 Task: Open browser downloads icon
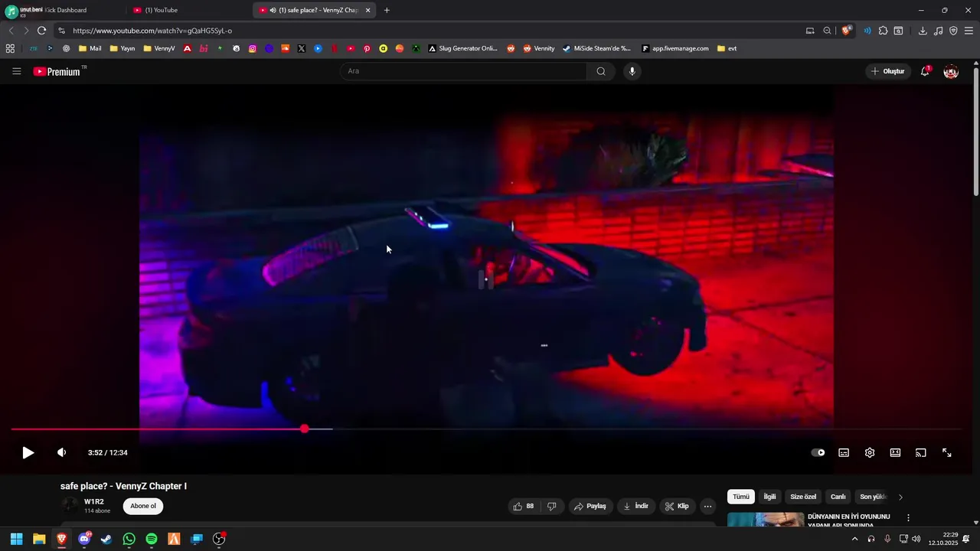click(923, 31)
